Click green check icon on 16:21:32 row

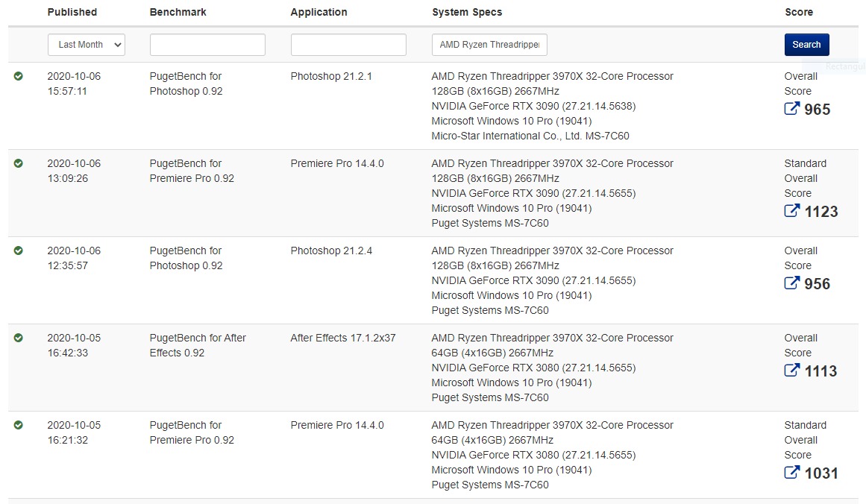19,425
